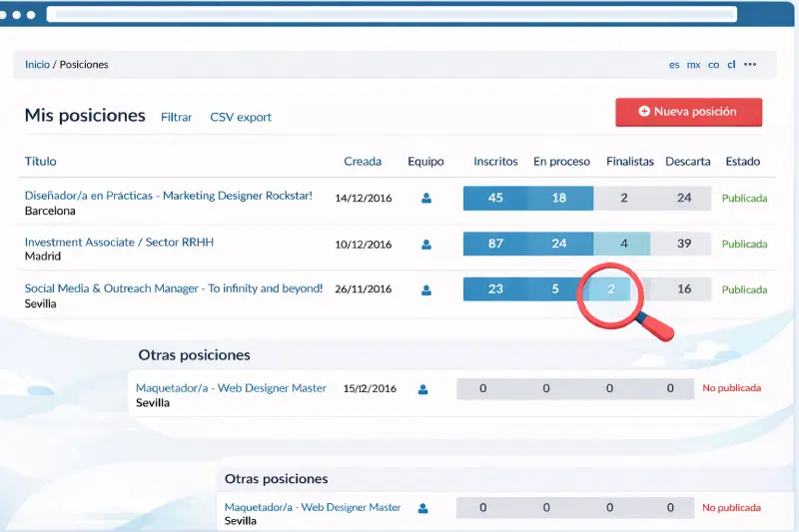Image resolution: width=799 pixels, height=532 pixels.
Task: Open the Filtrar link
Action: 177,117
